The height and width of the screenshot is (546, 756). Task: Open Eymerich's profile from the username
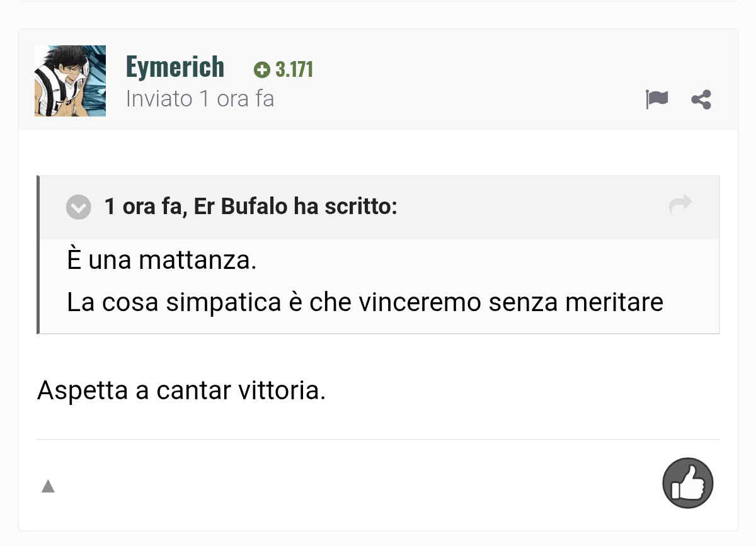[x=175, y=67]
